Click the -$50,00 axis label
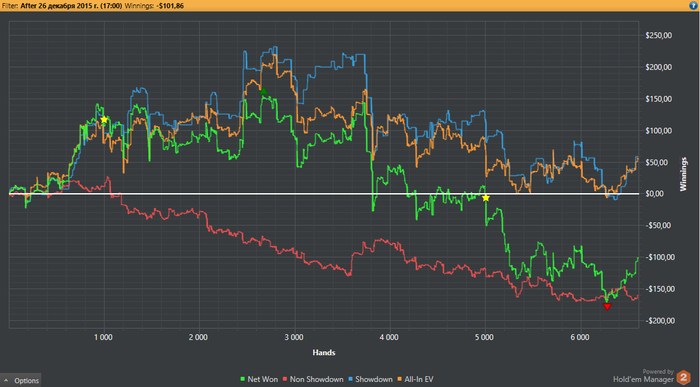Image resolution: width=700 pixels, height=387 pixels. click(658, 225)
